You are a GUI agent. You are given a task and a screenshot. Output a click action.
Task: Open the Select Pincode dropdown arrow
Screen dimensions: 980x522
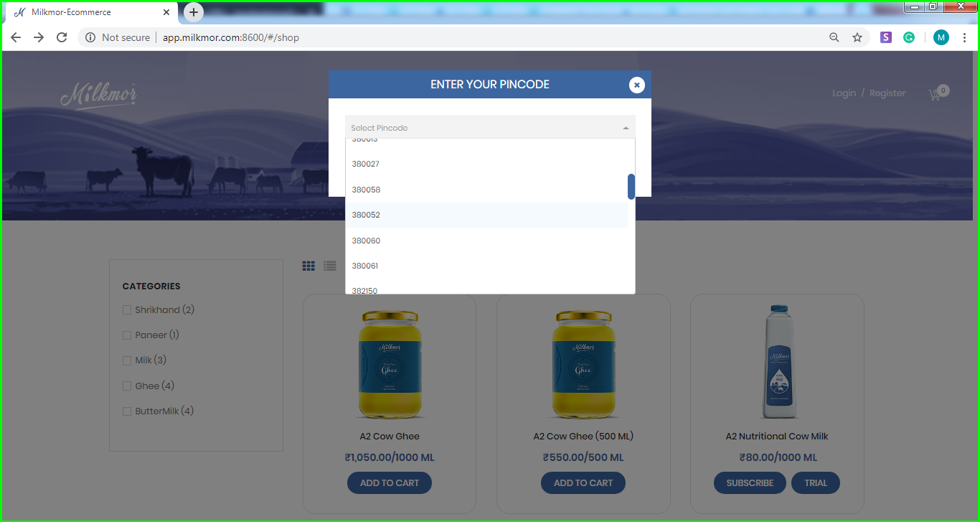[x=626, y=128]
